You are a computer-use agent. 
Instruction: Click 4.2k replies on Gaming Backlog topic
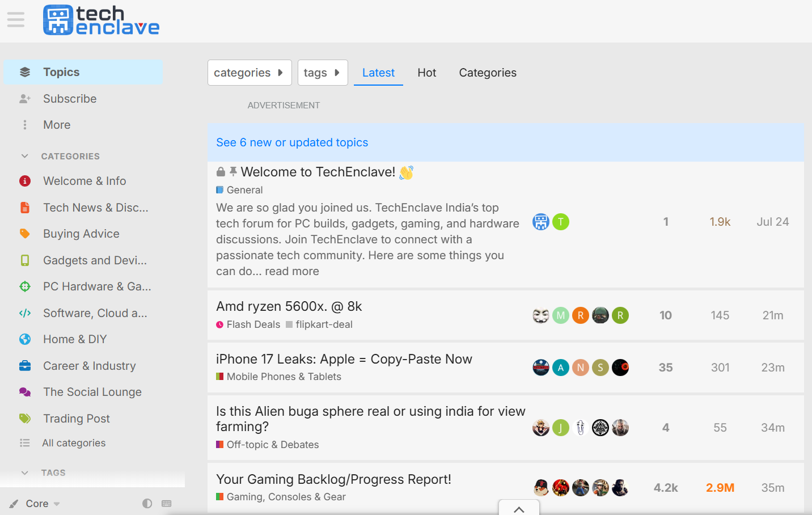tap(666, 488)
